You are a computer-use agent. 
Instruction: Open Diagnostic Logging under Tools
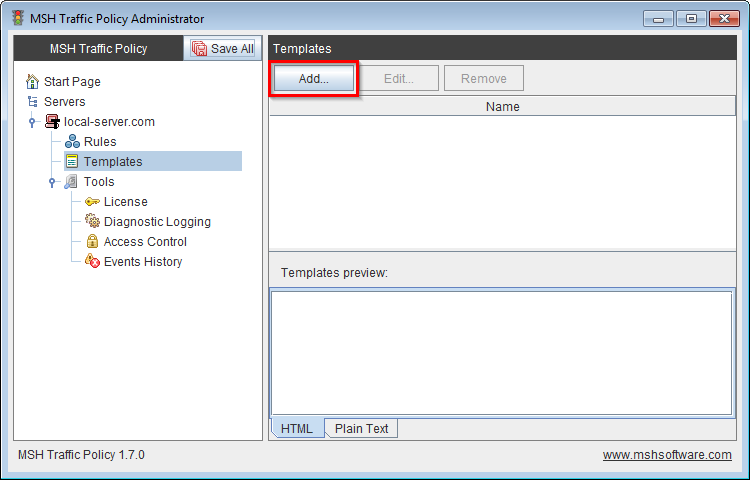[157, 222]
